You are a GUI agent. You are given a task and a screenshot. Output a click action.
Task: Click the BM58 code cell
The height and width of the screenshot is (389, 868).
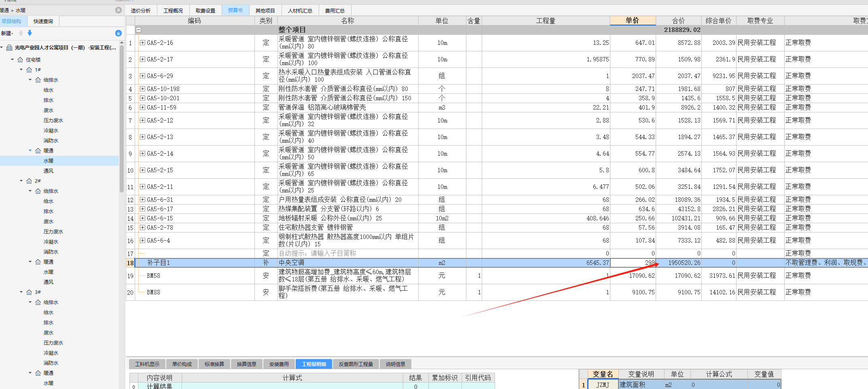click(x=195, y=276)
